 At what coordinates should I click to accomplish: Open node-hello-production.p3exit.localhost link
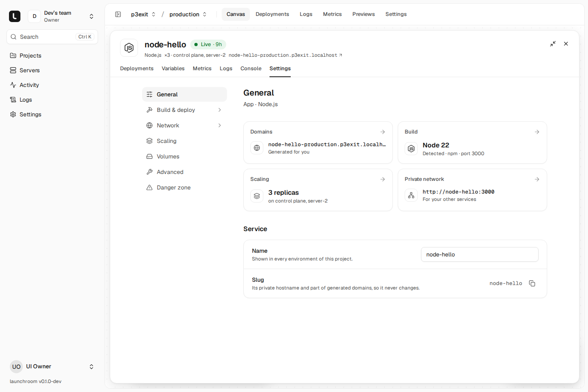click(285, 55)
